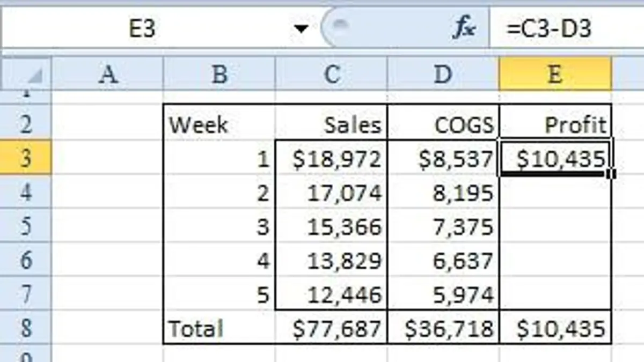The height and width of the screenshot is (362, 644).
Task: Select row 3 header
Action: tap(25, 158)
